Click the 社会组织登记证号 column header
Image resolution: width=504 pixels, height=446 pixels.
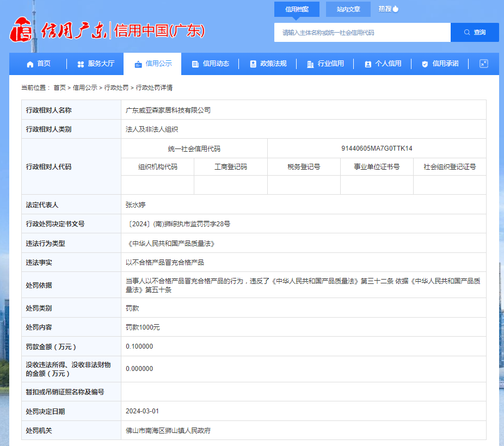coord(450,167)
